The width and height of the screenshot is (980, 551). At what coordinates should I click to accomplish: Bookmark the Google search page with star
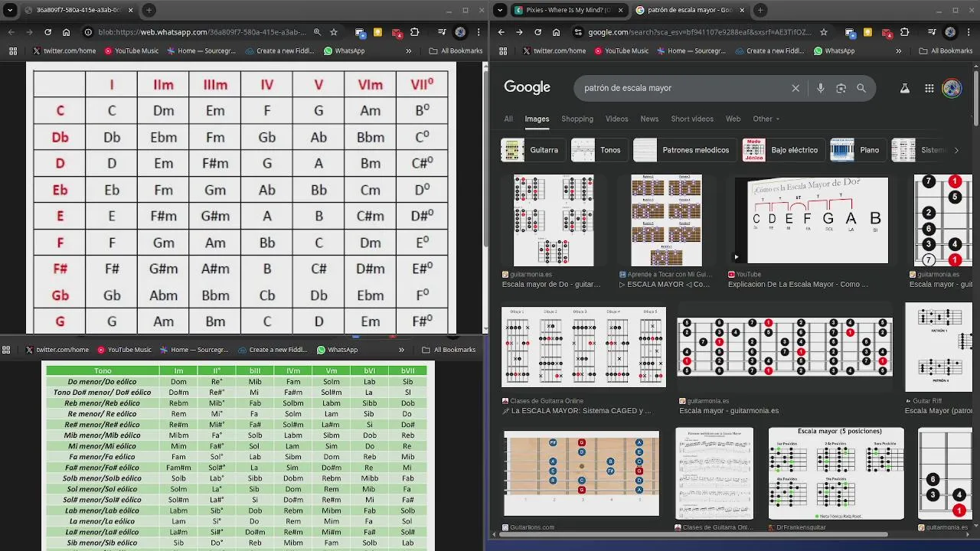tap(824, 32)
